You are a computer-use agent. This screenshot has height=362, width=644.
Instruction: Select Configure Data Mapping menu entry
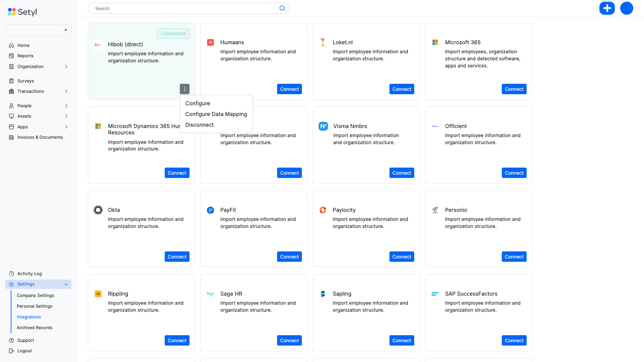(216, 114)
